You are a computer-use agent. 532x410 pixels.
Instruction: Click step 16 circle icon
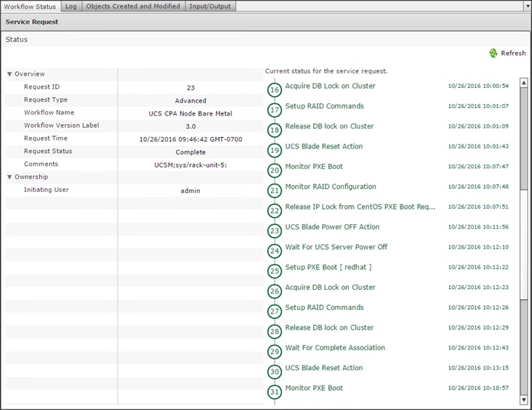275,89
